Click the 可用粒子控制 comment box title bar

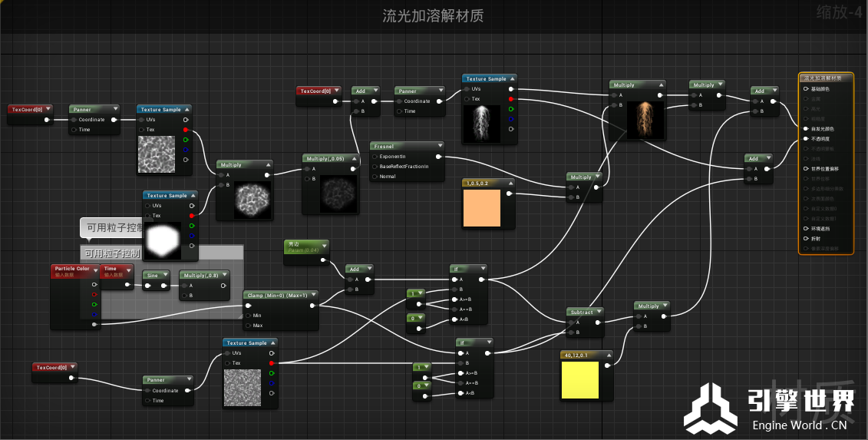pyautogui.click(x=162, y=253)
